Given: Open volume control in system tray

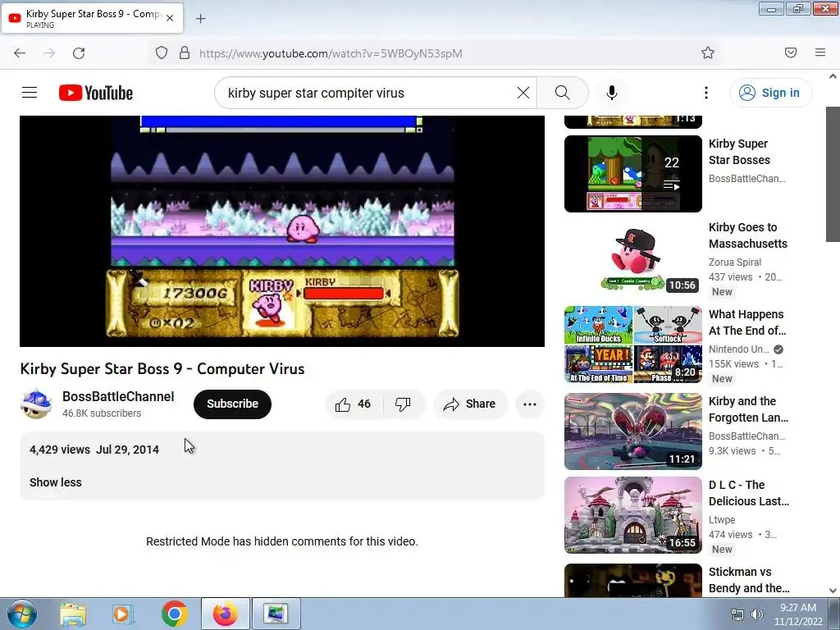Looking at the screenshot, I should pyautogui.click(x=756, y=614).
